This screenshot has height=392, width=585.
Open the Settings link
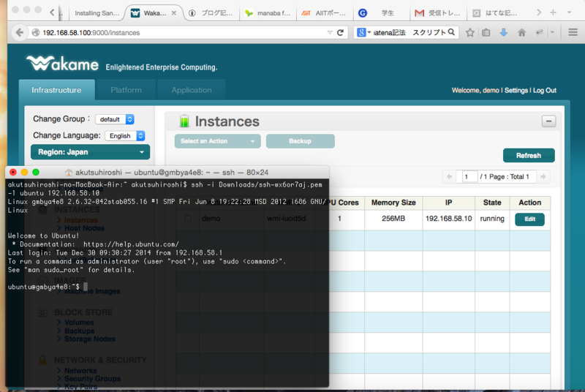click(x=516, y=90)
